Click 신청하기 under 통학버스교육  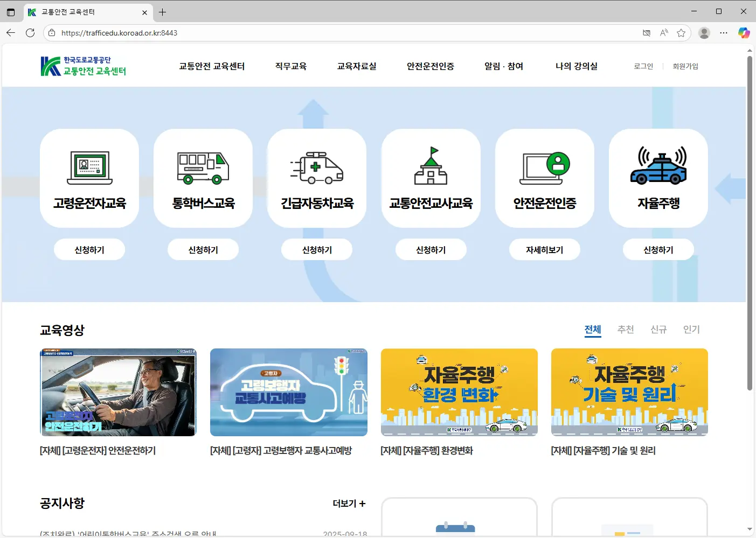coord(203,250)
